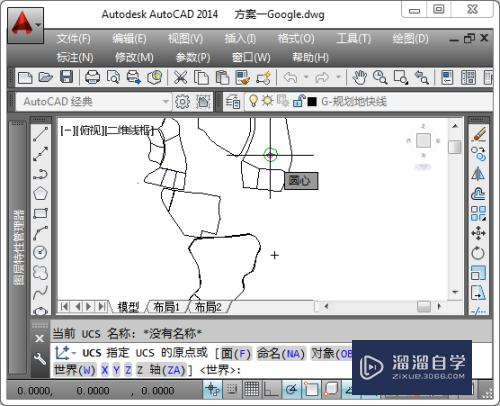Image resolution: width=500 pixels, height=406 pixels.
Task: Click the Cut scissors icon
Action: coord(180,78)
